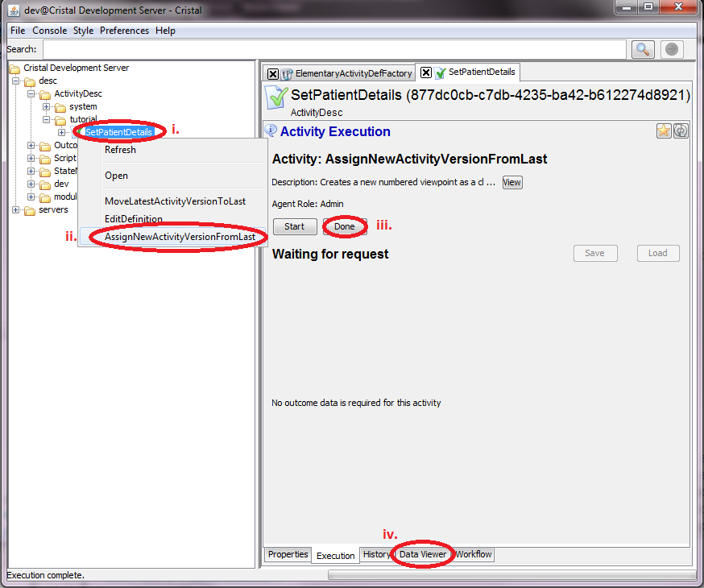Switch to the Data Viewer tab
Screen dimensions: 704x588
[x=423, y=554]
